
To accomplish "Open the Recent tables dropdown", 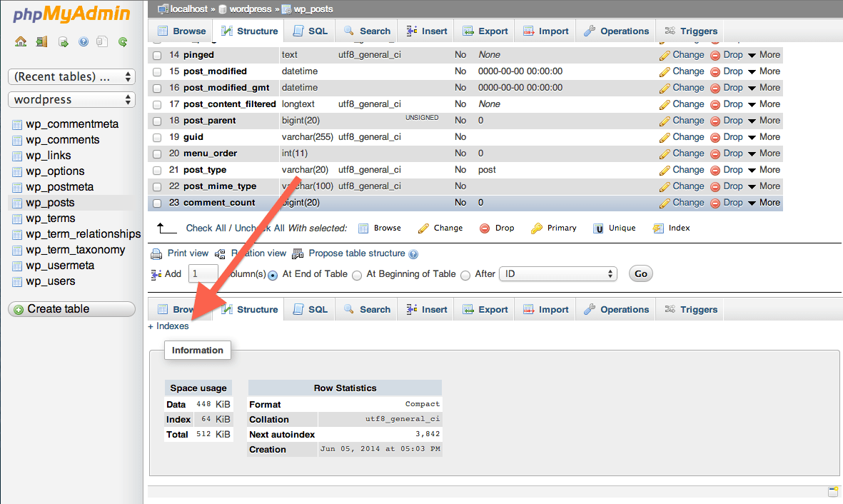I will [x=71, y=77].
